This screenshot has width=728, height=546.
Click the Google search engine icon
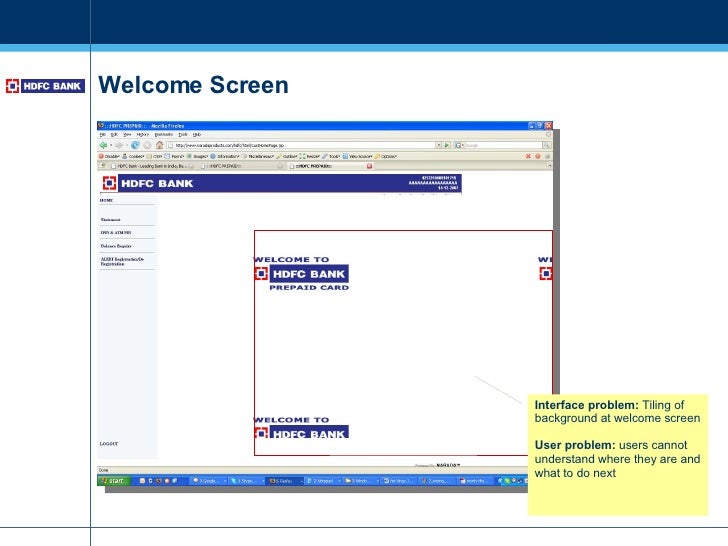coord(458,145)
